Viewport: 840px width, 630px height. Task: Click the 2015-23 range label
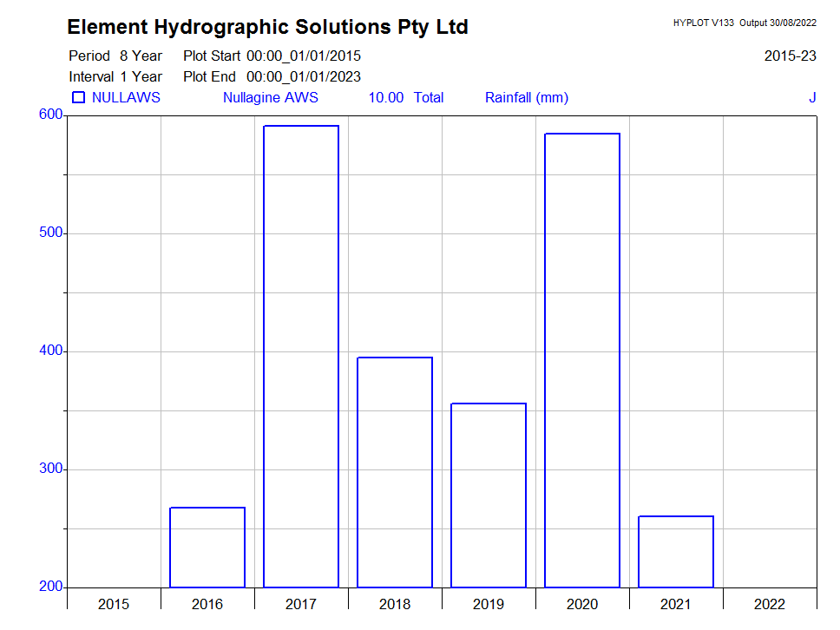pos(790,56)
